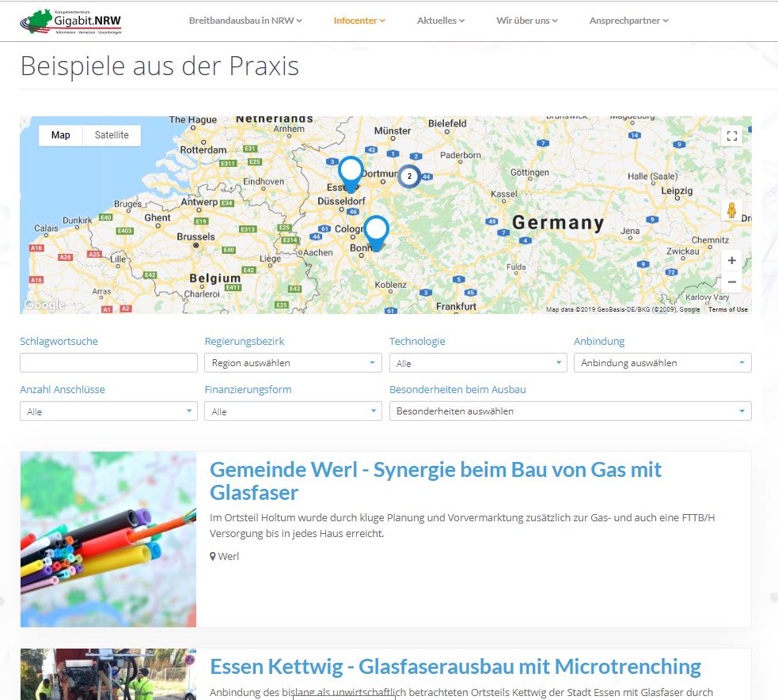Select the blue map pin near Bonn
Viewport: 778px width, 700px height.
pos(377,233)
